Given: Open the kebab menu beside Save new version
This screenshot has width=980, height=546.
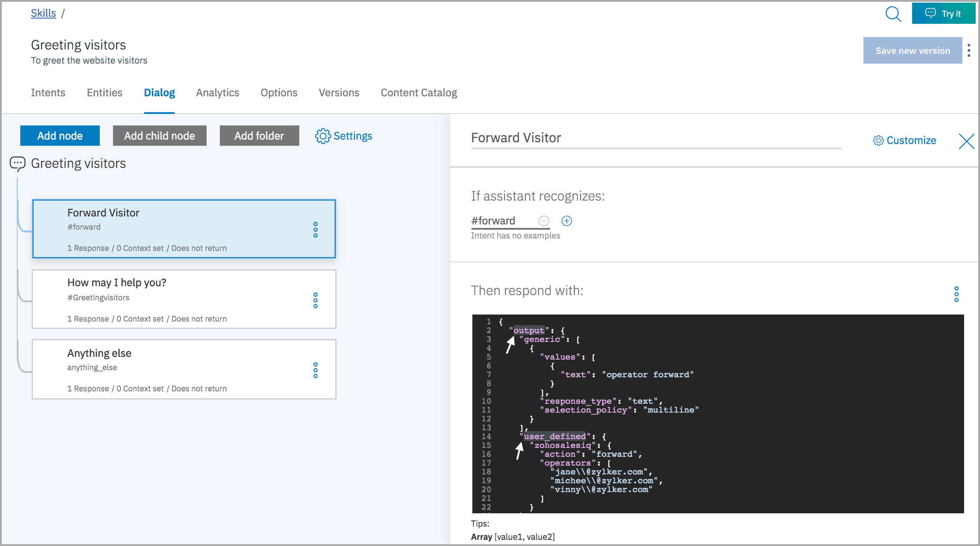Looking at the screenshot, I should tap(969, 50).
